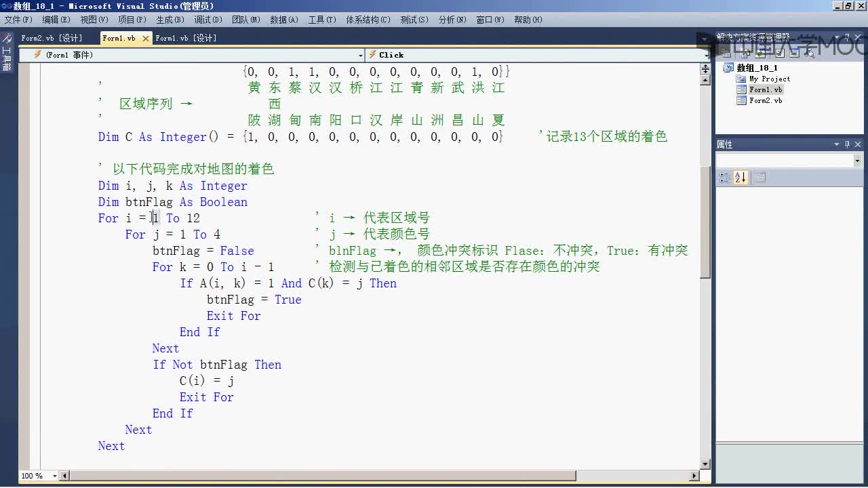Click 'If A(i, k) = 1 And C(k) = j Then' line
Image resolution: width=868 pixels, height=488 pixels.
tap(288, 283)
